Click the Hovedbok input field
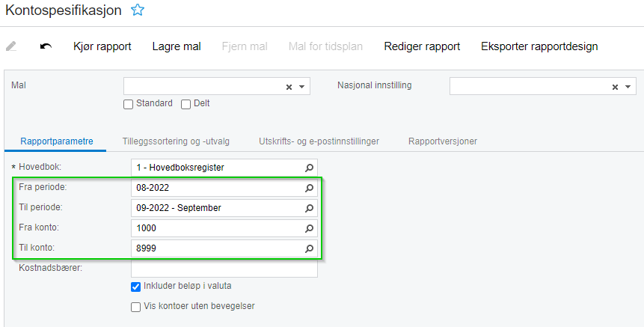The width and height of the screenshot is (644, 327). 224,168
